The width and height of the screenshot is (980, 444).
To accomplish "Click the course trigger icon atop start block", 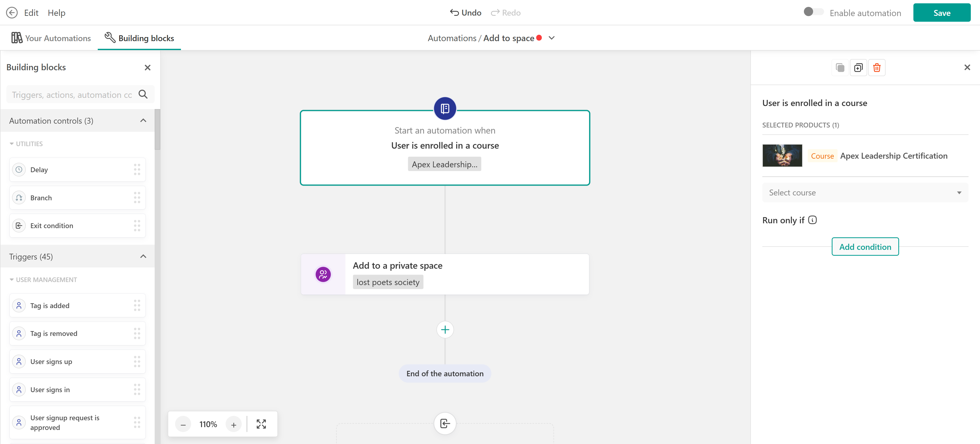I will (445, 109).
